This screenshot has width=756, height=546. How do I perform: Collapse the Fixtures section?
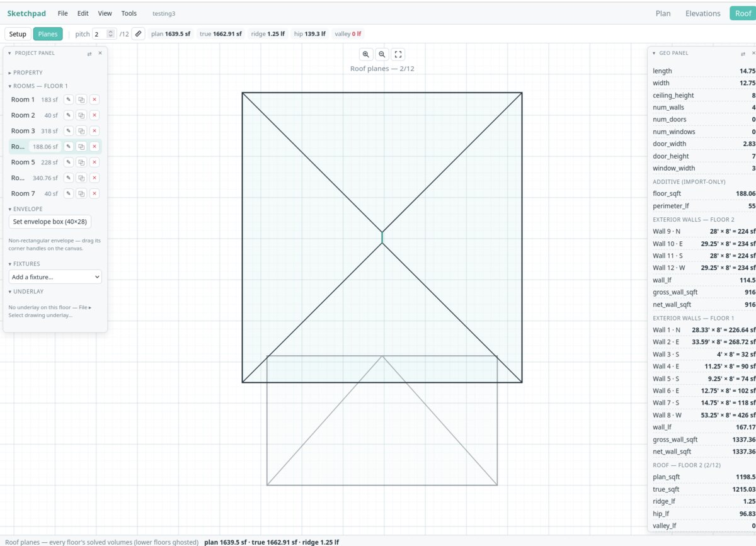(25, 264)
